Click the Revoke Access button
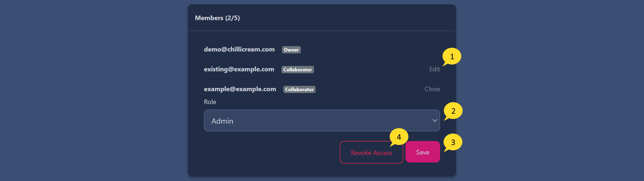Screen dimensions: 644x181 371,152
